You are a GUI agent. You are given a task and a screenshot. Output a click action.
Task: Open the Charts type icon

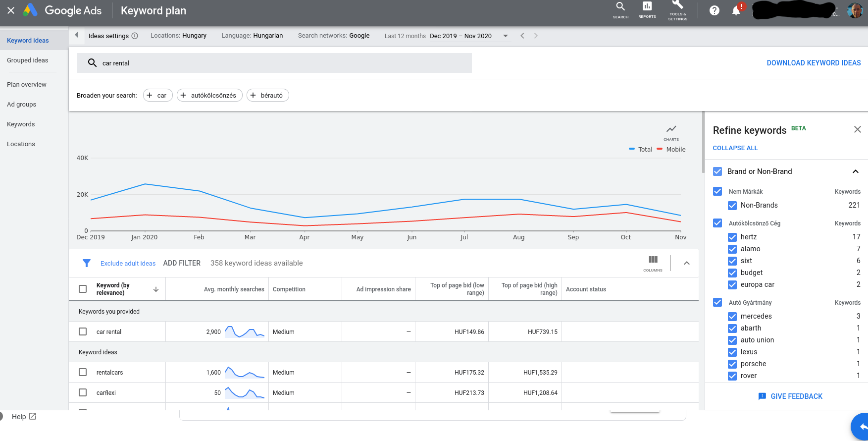pyautogui.click(x=671, y=132)
